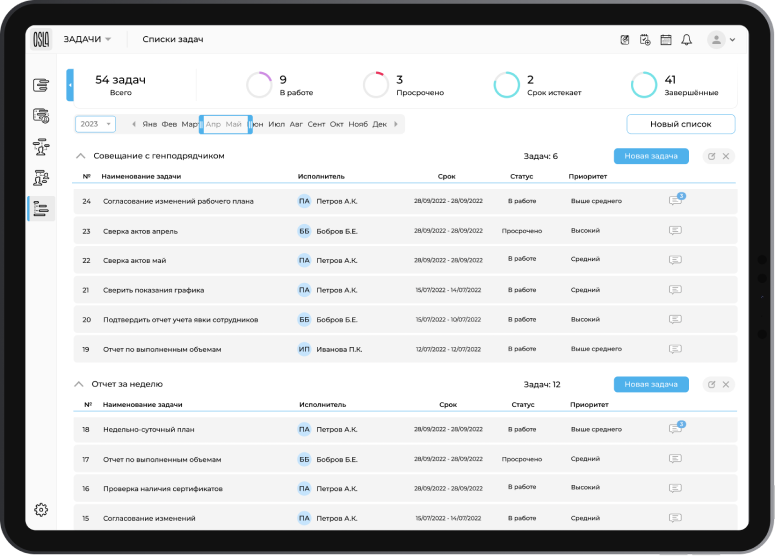Click Новая задача in Отчет за неделю
The width and height of the screenshot is (775, 556).
pos(650,384)
